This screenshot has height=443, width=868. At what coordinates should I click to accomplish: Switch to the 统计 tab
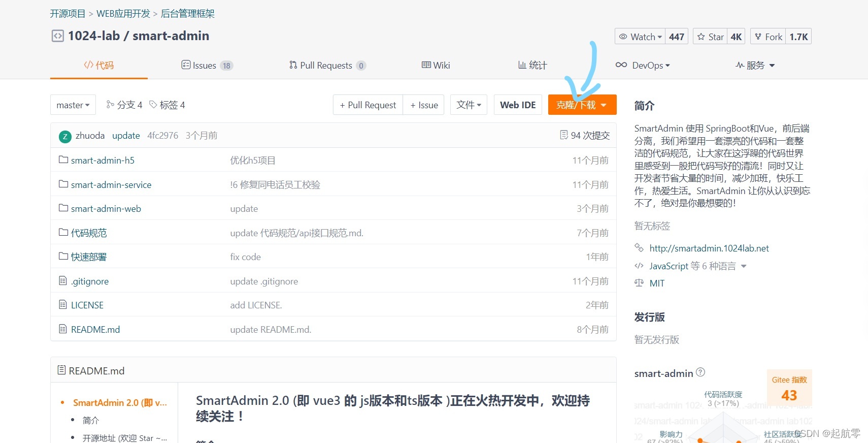click(x=532, y=65)
